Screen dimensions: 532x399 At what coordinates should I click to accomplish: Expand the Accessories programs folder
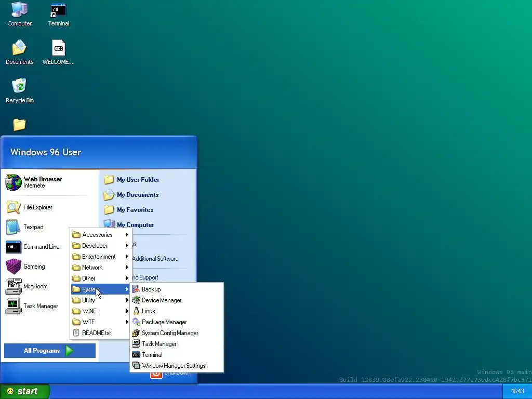point(101,235)
